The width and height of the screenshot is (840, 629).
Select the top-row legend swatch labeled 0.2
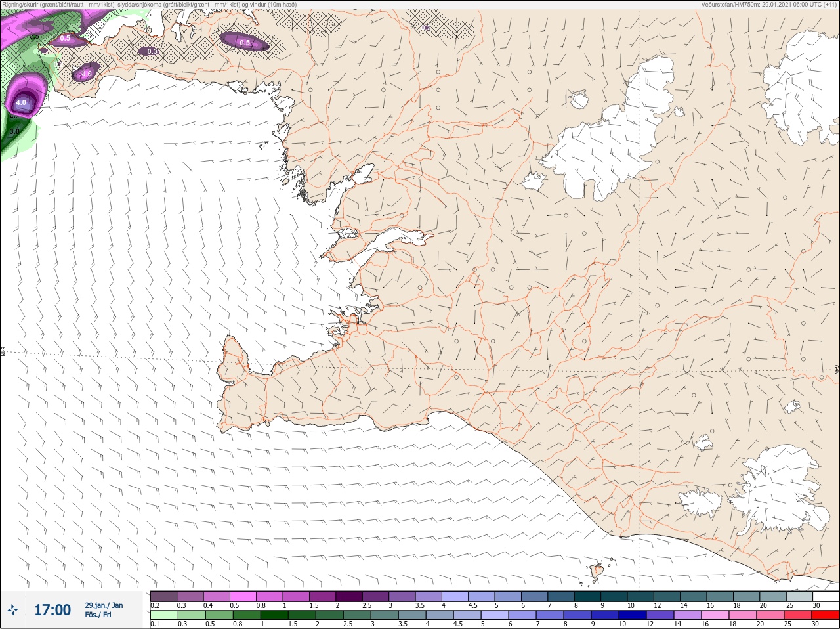(x=163, y=596)
